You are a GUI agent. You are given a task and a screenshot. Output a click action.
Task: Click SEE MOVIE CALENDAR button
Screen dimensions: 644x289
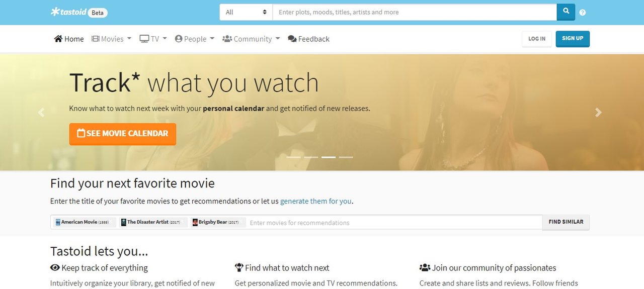click(123, 134)
